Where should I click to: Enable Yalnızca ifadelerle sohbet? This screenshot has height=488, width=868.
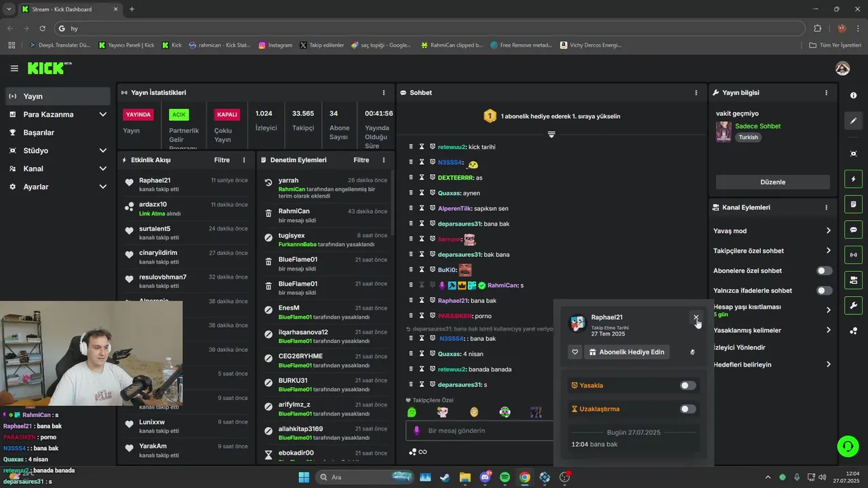pos(824,291)
